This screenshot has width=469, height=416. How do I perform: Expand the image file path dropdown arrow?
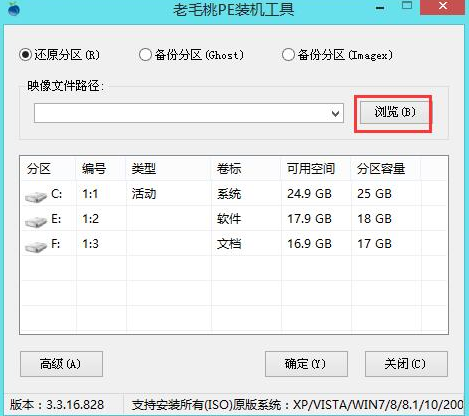336,113
